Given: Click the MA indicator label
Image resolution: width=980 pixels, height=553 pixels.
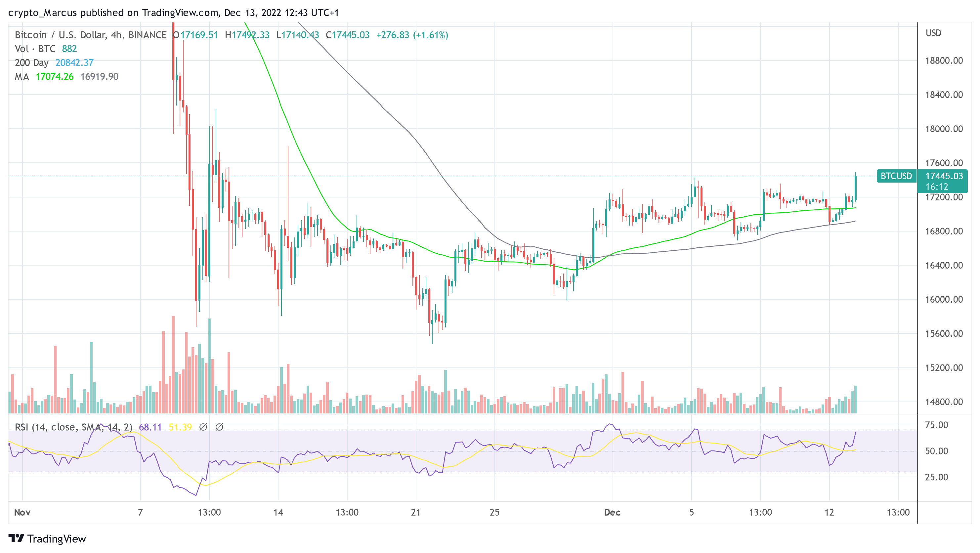Looking at the screenshot, I should pyautogui.click(x=22, y=76).
